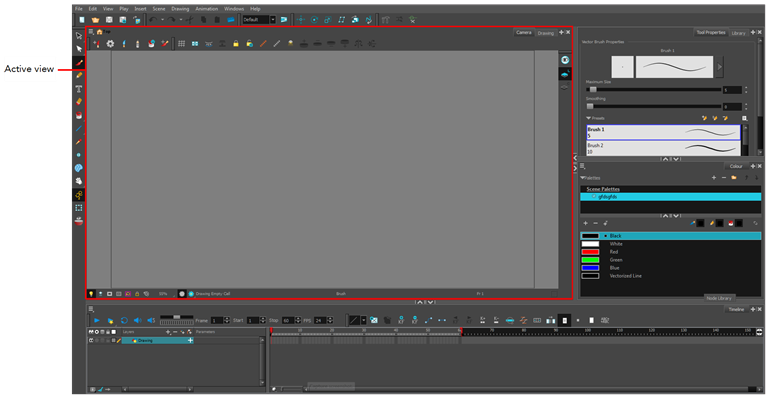This screenshot has height=399, width=770.
Task: Open the Animation menu
Action: point(206,9)
